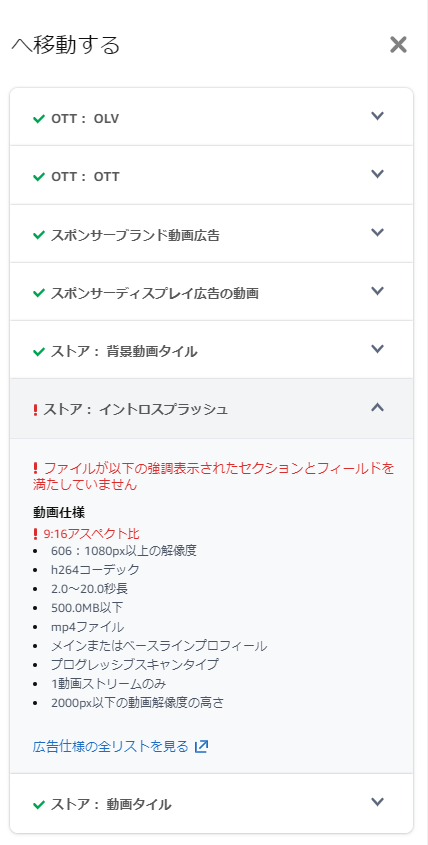The height and width of the screenshot is (845, 428).
Task: Expand スポンサーディスプレイ広告の動画 chevron
Action: pos(377,290)
